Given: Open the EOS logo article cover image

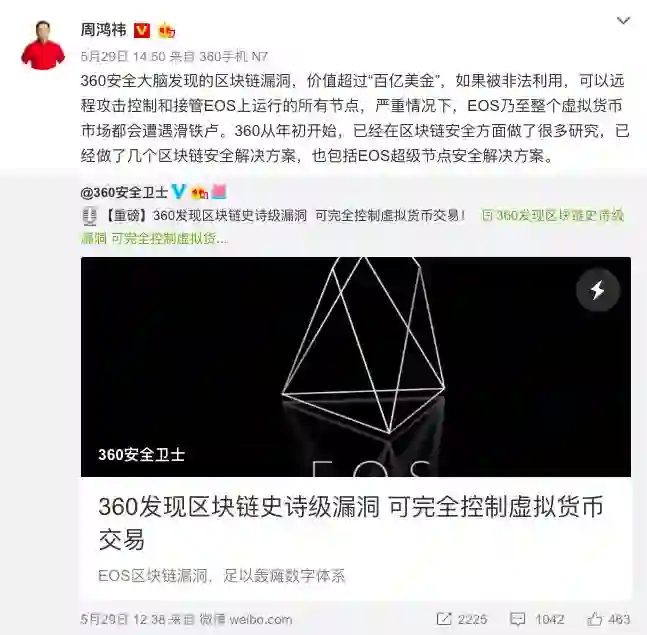Looking at the screenshot, I should (356, 367).
